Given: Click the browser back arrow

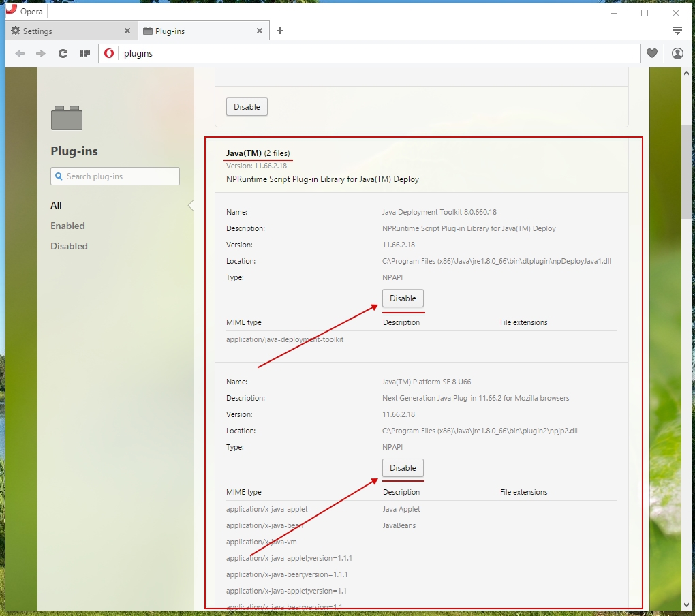Looking at the screenshot, I should pyautogui.click(x=20, y=54).
